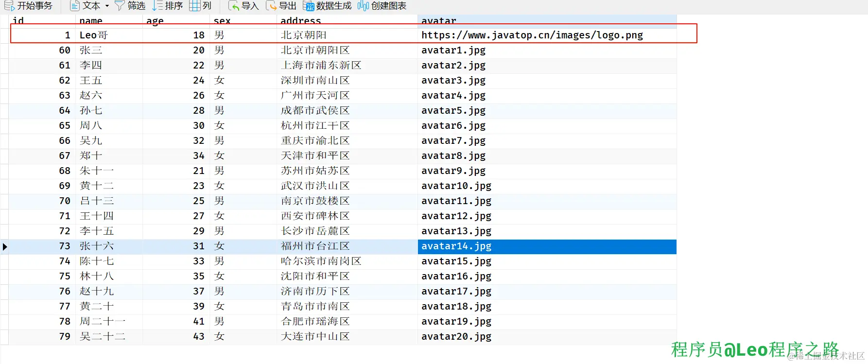Select the name cell Leo哥
The height and width of the screenshot is (364, 868).
[109, 35]
